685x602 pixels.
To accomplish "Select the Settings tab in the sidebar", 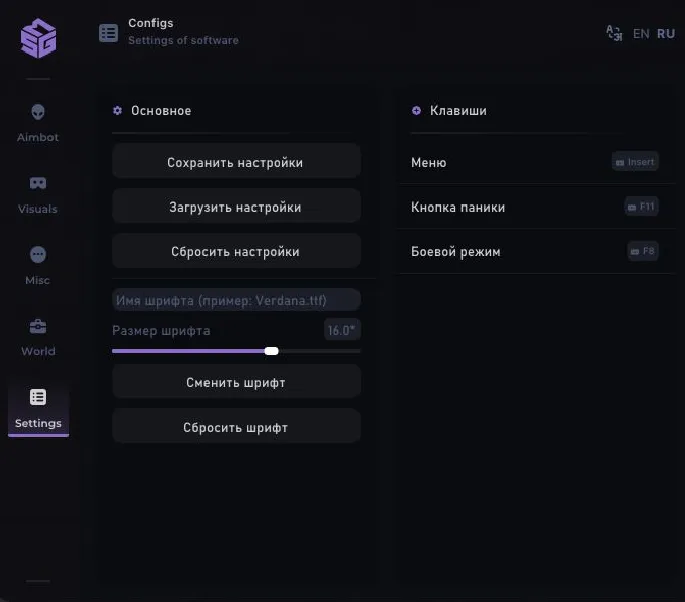I will (x=38, y=407).
